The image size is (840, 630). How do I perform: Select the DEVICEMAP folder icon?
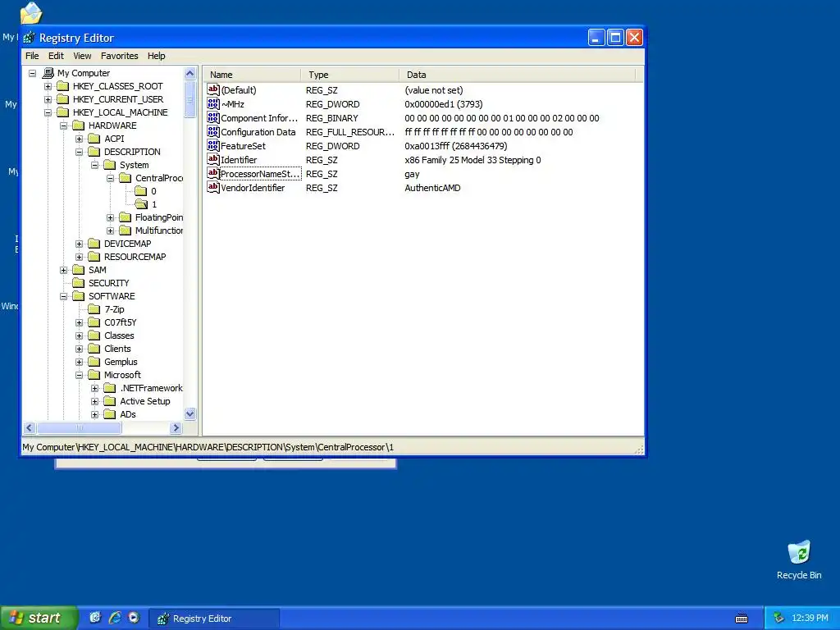(x=94, y=244)
